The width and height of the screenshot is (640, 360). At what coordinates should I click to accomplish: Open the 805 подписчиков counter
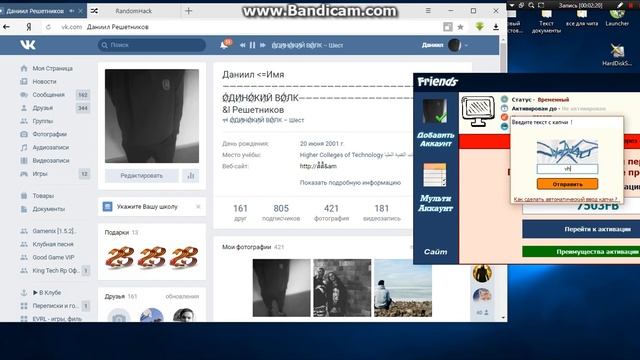click(281, 213)
